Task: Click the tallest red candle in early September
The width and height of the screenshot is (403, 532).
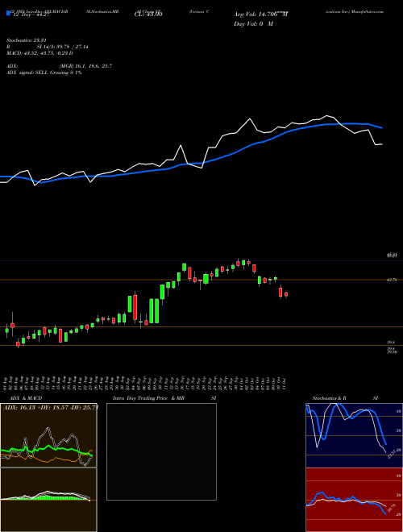Action: [135, 307]
